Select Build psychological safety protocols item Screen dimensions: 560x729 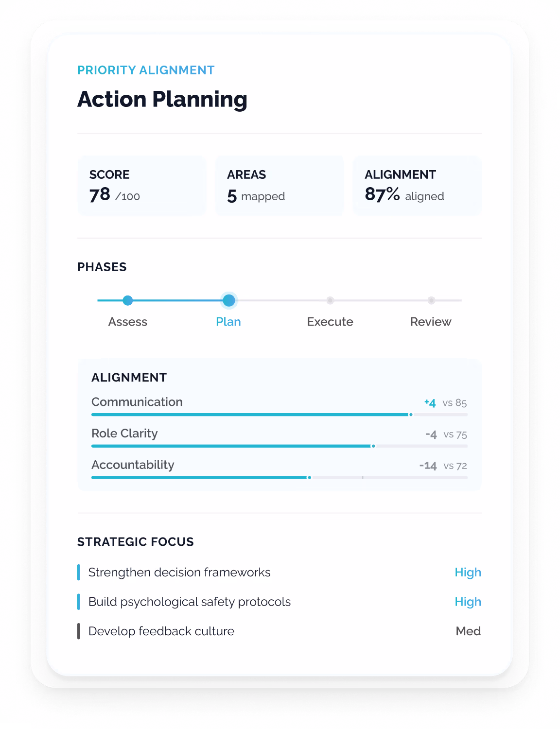280,602
